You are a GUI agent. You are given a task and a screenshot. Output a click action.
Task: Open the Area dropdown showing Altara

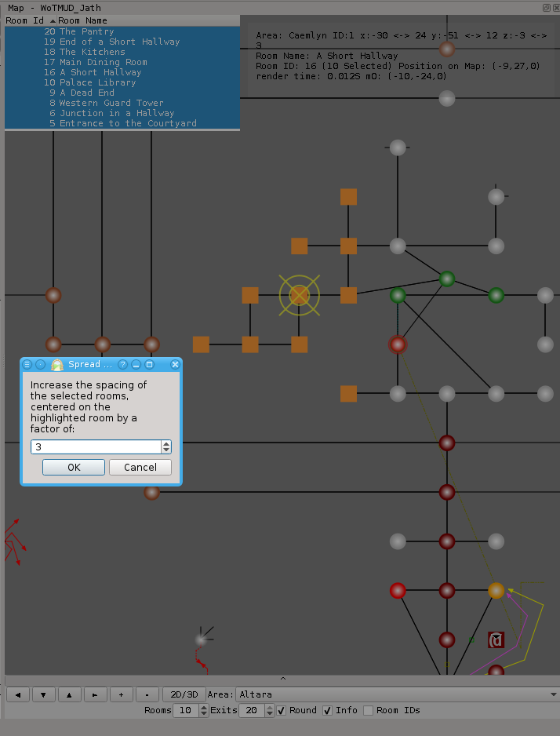pyautogui.click(x=397, y=694)
